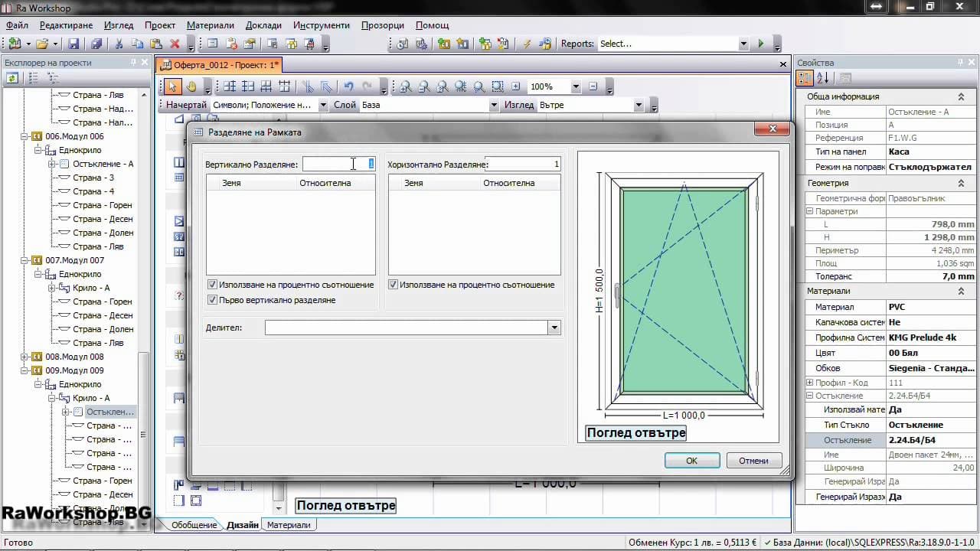Switch to the Обобщение tab
980x551 pixels.
pos(194,525)
